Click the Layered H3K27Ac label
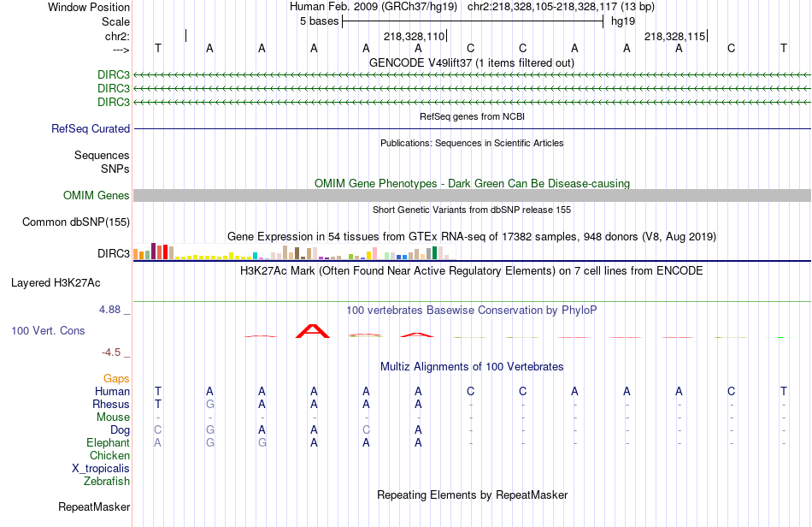 click(x=56, y=283)
